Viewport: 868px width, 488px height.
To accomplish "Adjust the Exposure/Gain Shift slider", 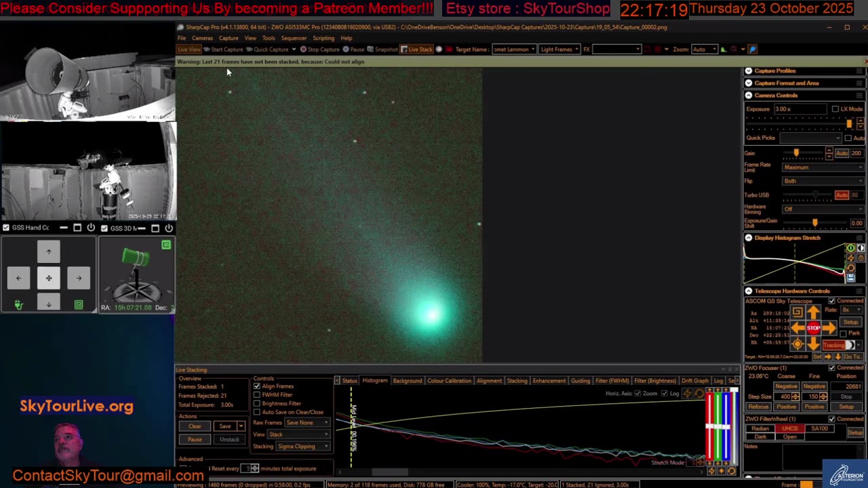I will (x=814, y=223).
